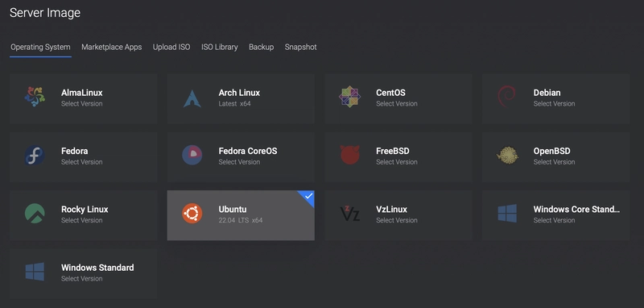Open the Marketplace Apps tab
Screen dimensions: 644x308
(x=112, y=47)
